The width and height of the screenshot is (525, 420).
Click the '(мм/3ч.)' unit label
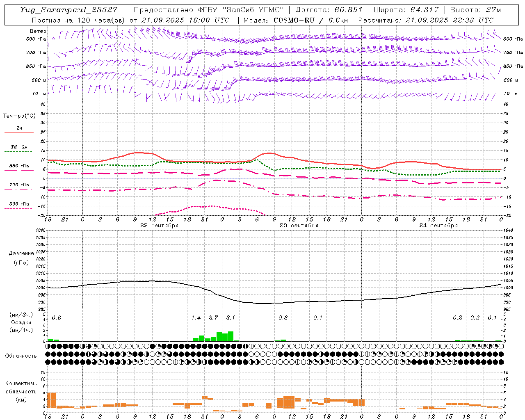21,315
